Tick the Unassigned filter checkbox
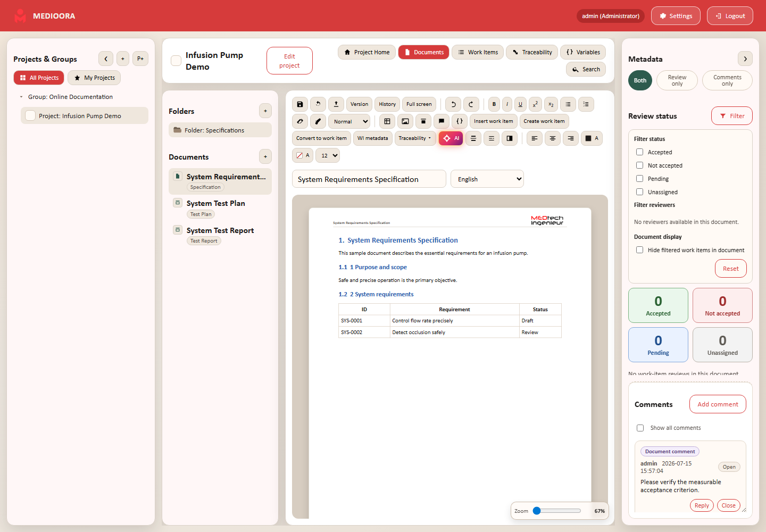The width and height of the screenshot is (766, 532). (640, 192)
